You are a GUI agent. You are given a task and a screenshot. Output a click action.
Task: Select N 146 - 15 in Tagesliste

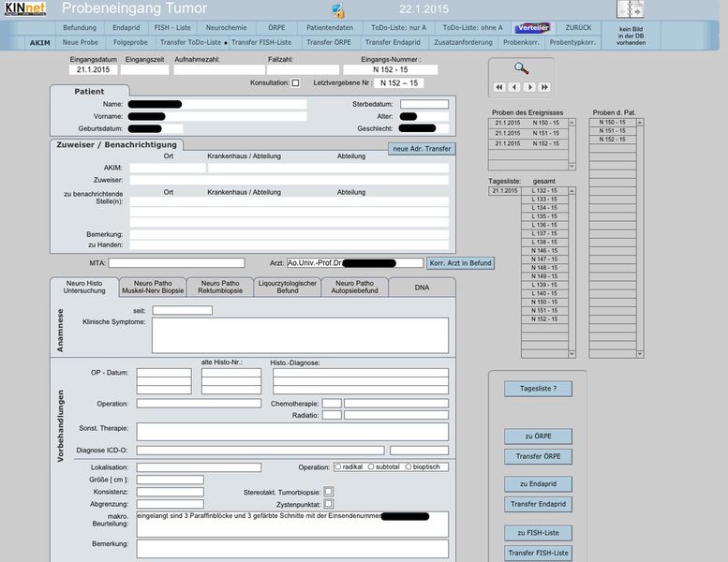544,251
